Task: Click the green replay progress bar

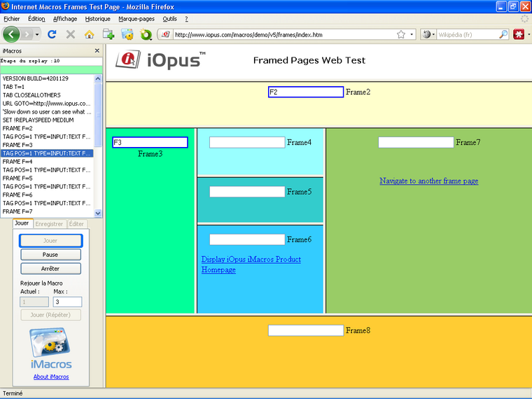Action: (51, 69)
